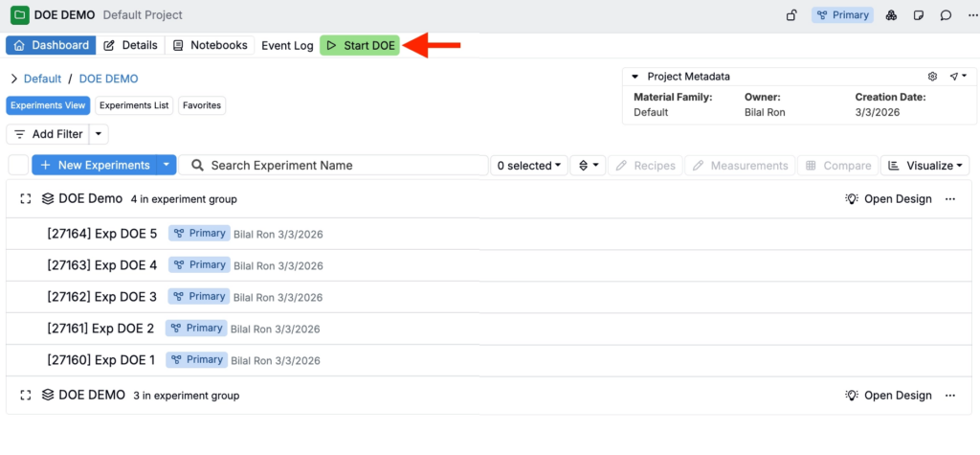Open experiment [27164] Exp DOE 5
The image size is (980, 455).
(x=101, y=234)
